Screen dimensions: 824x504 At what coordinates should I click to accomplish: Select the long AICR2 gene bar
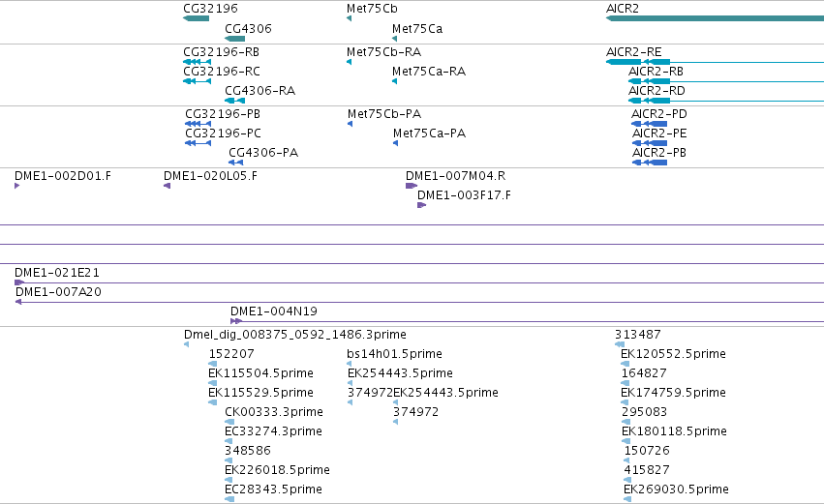pos(715,18)
